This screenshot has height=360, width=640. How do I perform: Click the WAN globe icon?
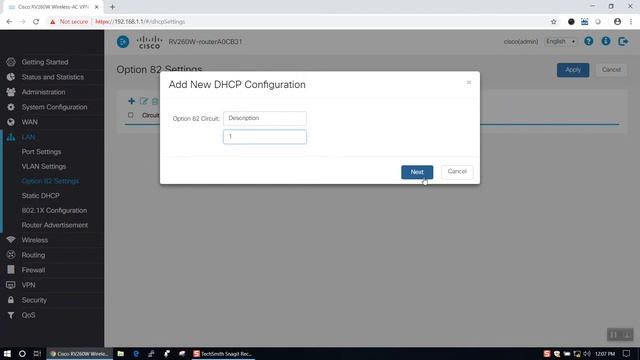point(11,122)
